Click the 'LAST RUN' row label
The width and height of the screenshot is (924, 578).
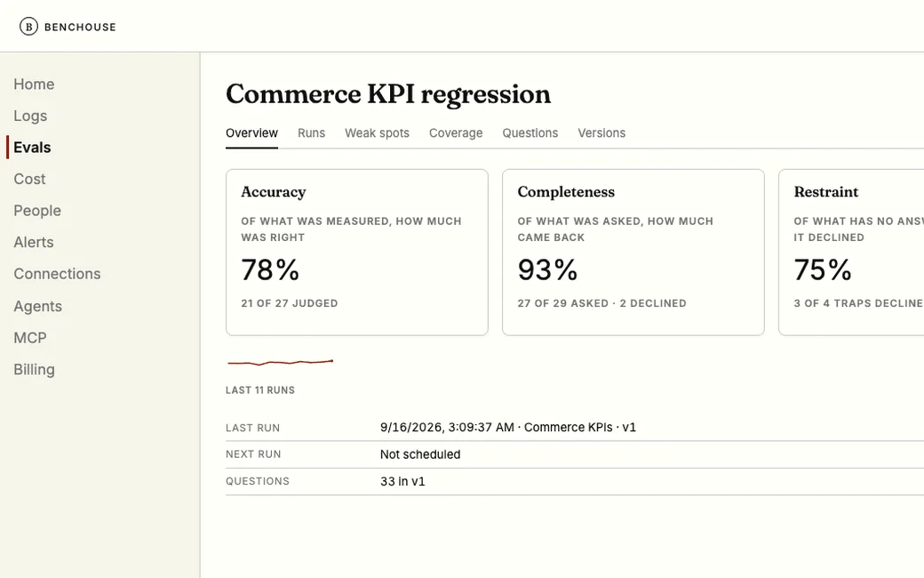[253, 428]
